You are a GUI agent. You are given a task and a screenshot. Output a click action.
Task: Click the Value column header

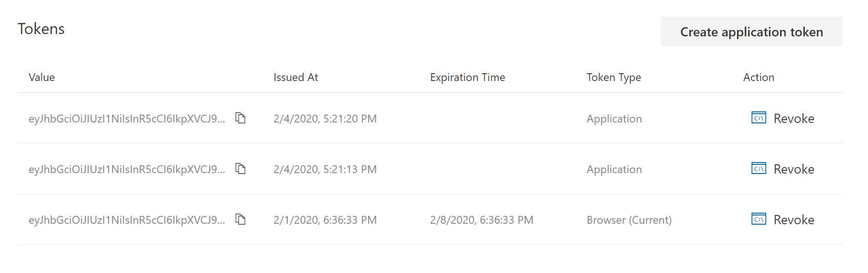42,77
